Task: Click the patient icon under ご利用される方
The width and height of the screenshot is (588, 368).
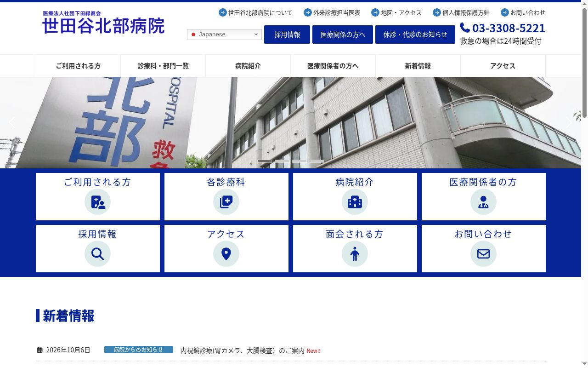Action: [98, 202]
